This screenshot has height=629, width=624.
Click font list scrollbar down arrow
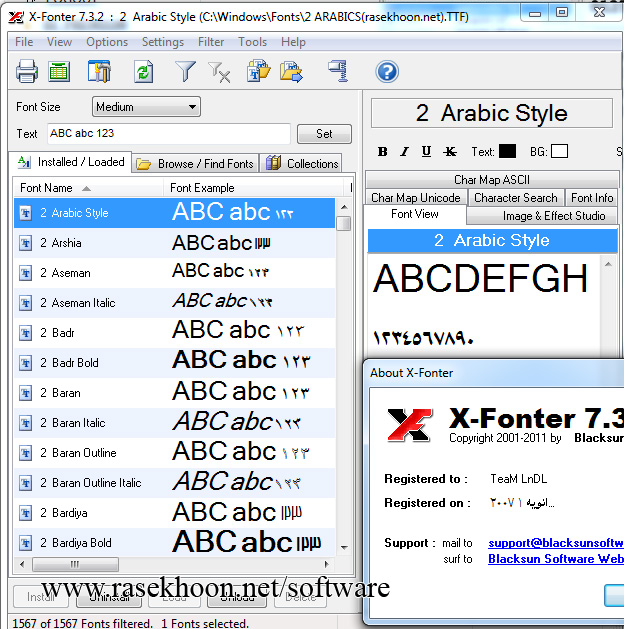point(344,548)
